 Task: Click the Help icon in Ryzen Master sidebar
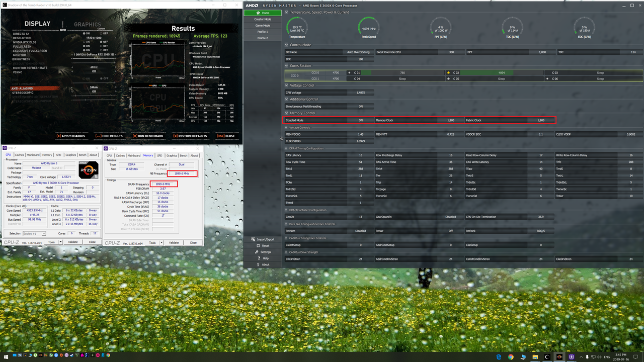coord(258,258)
